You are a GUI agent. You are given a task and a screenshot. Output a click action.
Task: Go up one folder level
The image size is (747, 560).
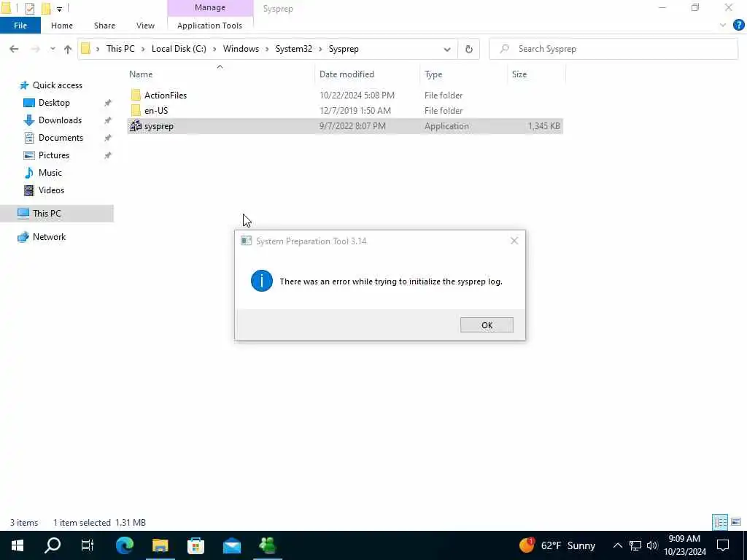(x=68, y=49)
